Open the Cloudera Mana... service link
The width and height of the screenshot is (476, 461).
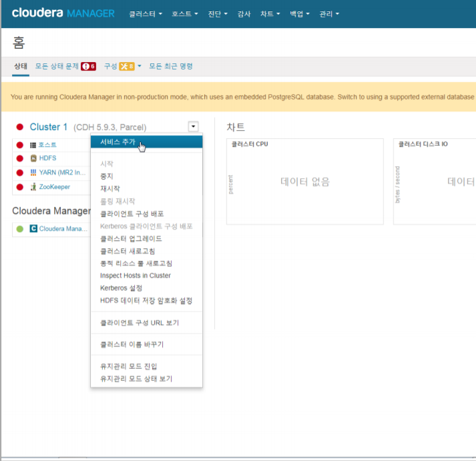click(x=63, y=228)
